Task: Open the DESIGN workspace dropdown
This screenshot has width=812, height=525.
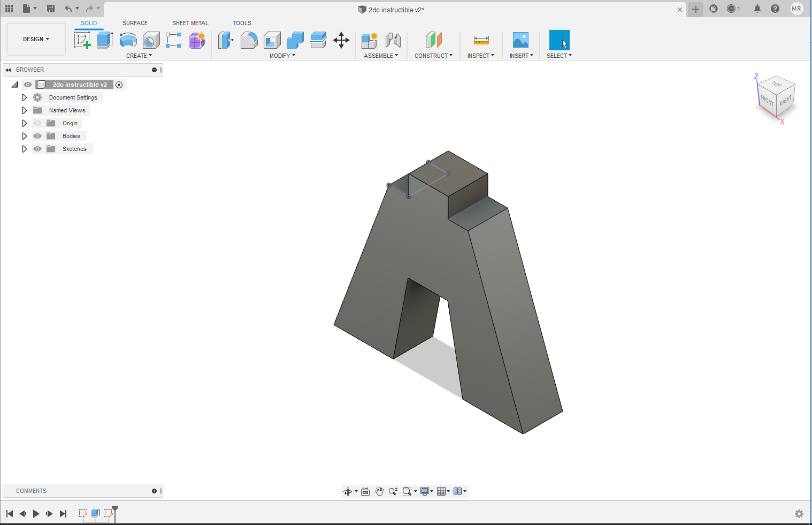Action: (x=36, y=39)
